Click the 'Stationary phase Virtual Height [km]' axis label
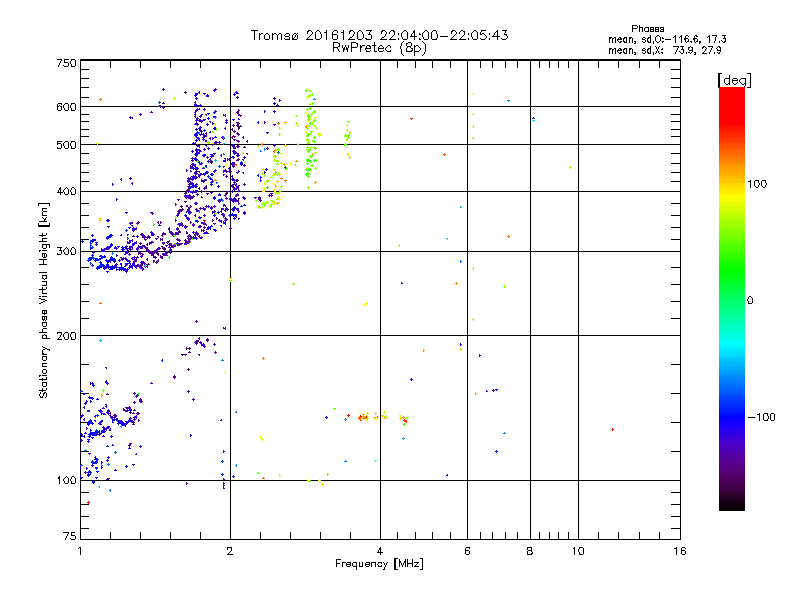This screenshot has height=600, width=800. point(44,301)
